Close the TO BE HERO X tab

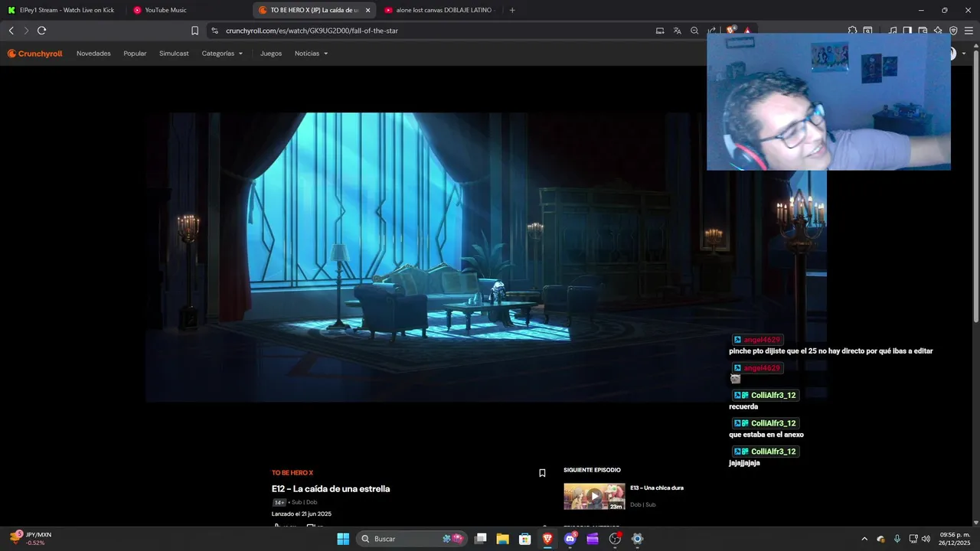point(367,10)
